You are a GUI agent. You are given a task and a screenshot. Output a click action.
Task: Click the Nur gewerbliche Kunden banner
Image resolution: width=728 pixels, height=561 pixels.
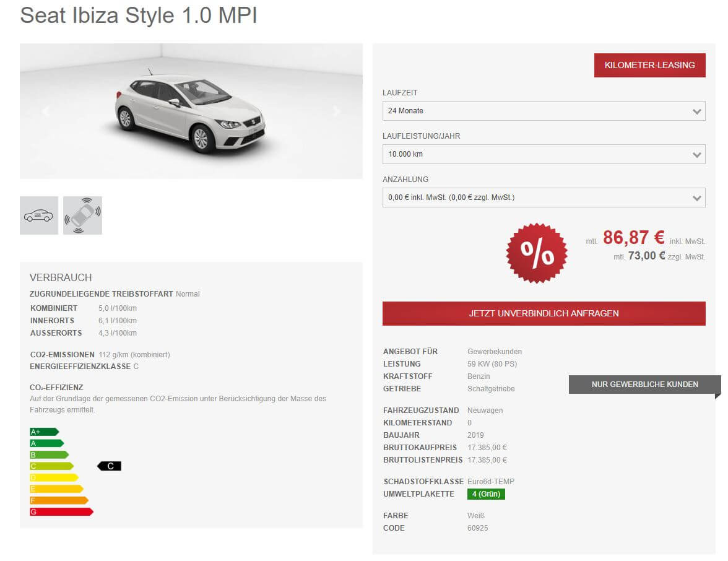click(644, 385)
